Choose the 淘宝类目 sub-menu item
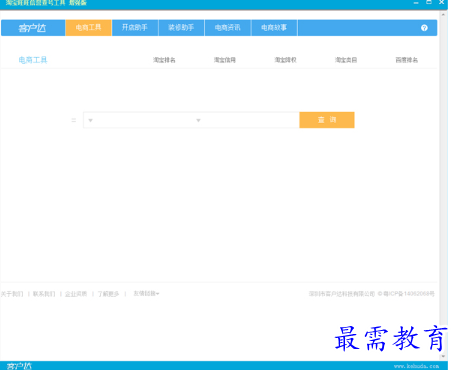The height and width of the screenshot is (370, 456). coord(346,60)
